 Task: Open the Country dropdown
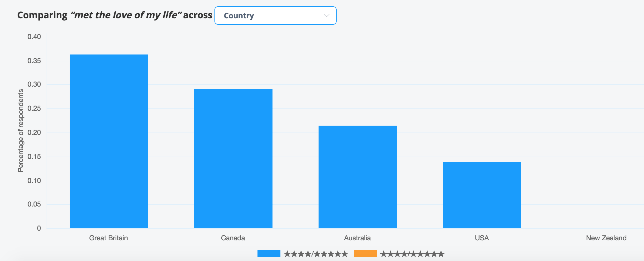(275, 15)
